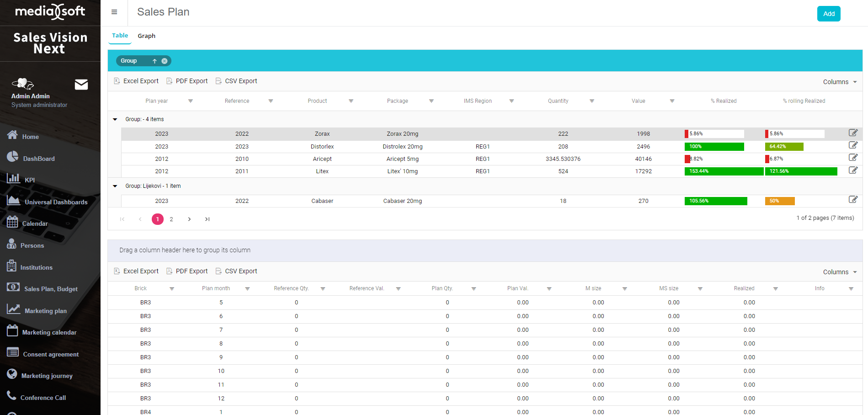This screenshot has width=868, height=415.
Task: Open the filter icon on Product column
Action: tap(351, 101)
